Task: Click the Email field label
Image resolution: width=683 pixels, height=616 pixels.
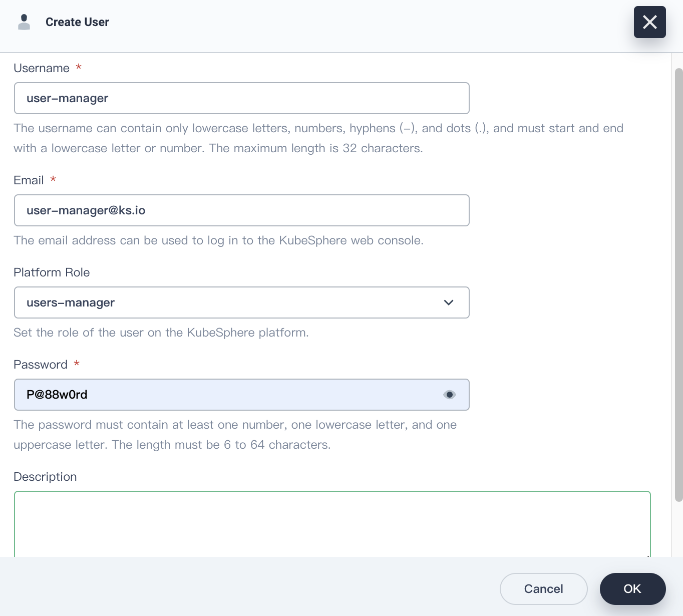Action: coord(29,180)
